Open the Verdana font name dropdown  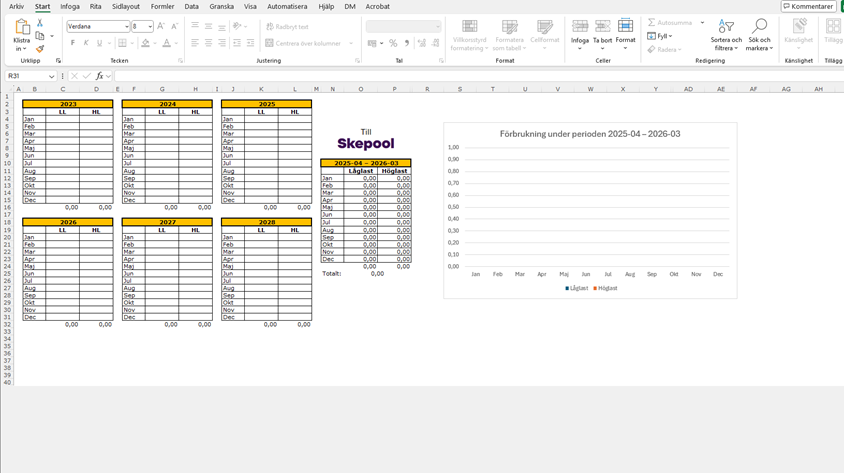click(x=127, y=27)
